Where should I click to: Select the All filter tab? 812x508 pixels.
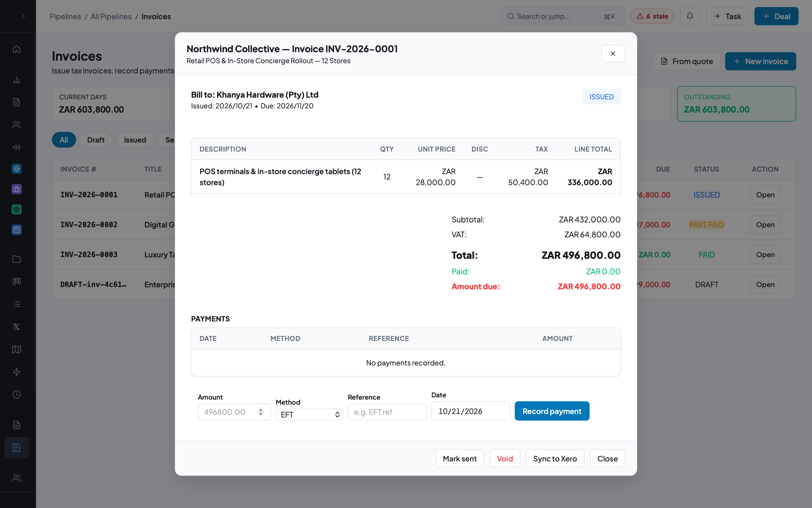[64, 140]
